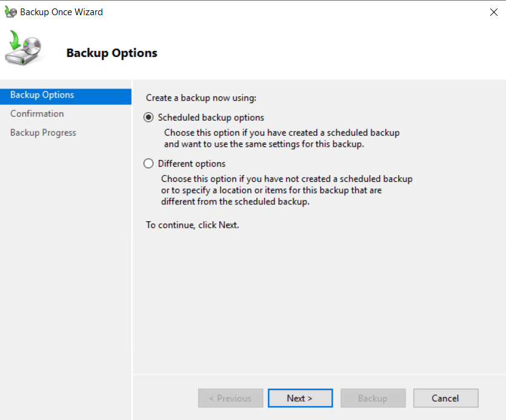Go to the Confirmation step in sidebar
This screenshot has height=420, width=506.
click(x=37, y=114)
